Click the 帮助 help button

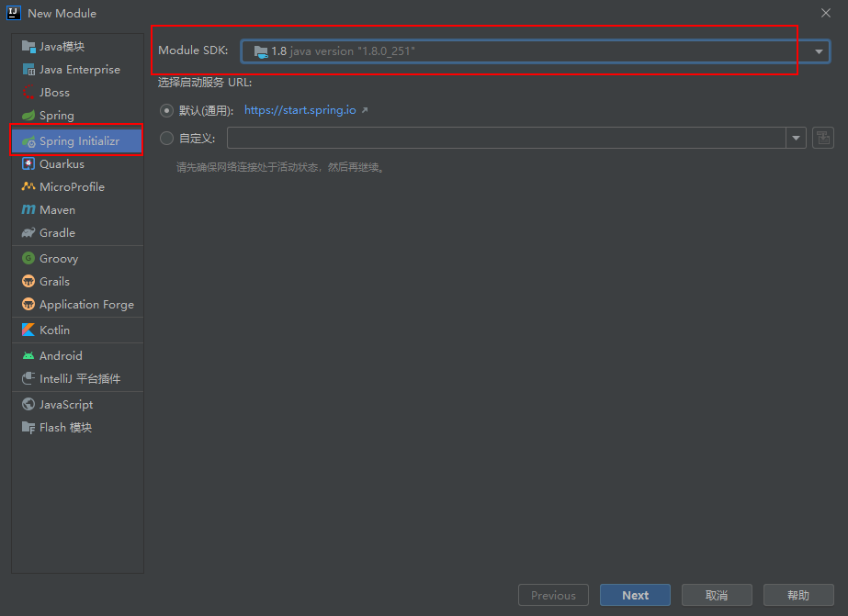pyautogui.click(x=798, y=595)
